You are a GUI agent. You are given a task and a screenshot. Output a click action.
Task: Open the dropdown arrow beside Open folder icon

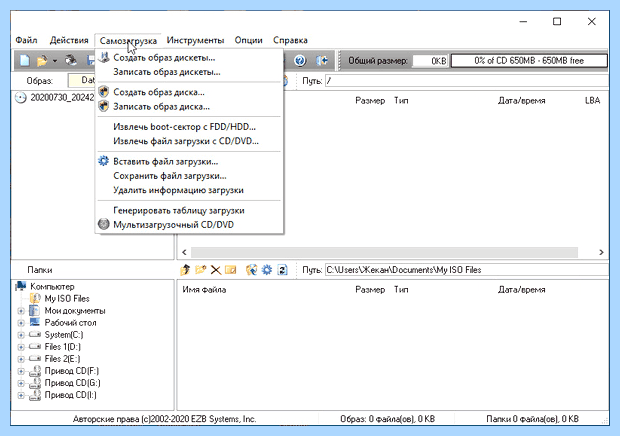(55, 61)
